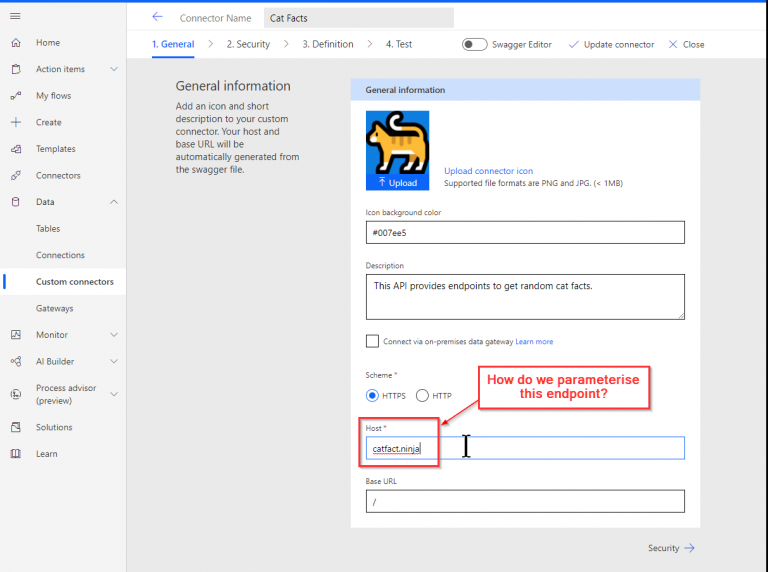
Task: Click the Data database icon
Action: [x=16, y=202]
